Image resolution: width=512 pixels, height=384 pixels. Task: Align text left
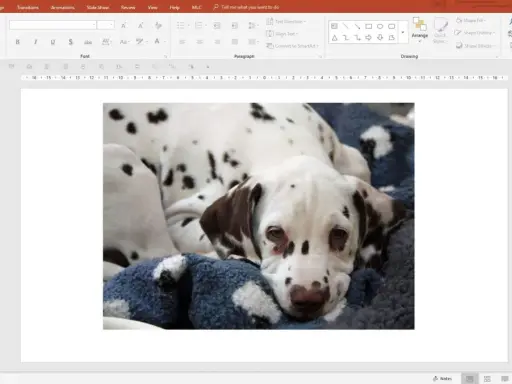click(182, 42)
